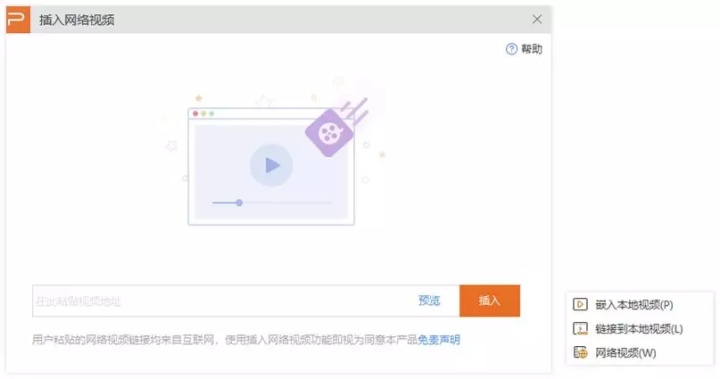
Task: Click the network video globe icon
Action: (580, 353)
